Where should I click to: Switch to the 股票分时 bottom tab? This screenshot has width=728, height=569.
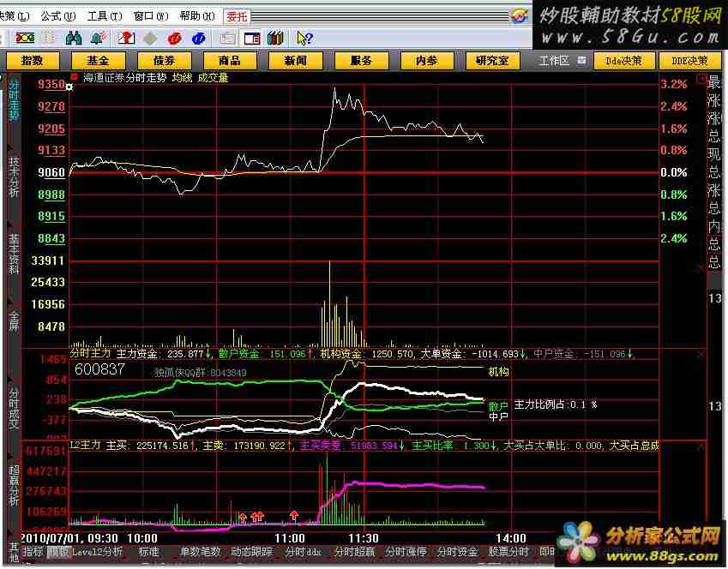pos(508,551)
